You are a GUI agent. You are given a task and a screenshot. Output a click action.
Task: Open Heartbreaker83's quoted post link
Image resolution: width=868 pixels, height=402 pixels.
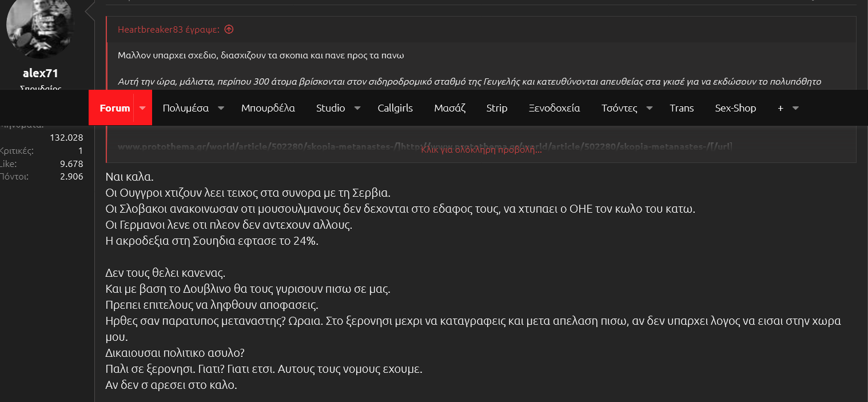[x=169, y=29]
